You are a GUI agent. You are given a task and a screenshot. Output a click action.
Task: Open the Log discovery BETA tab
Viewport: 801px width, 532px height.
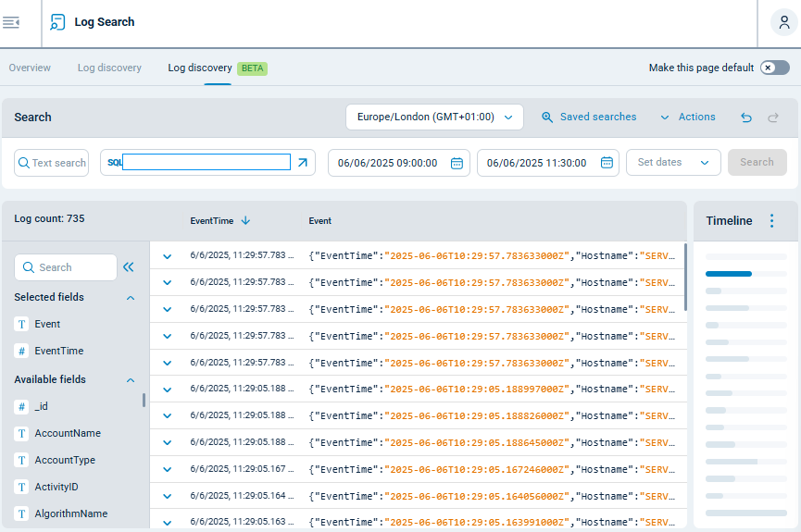click(x=217, y=68)
